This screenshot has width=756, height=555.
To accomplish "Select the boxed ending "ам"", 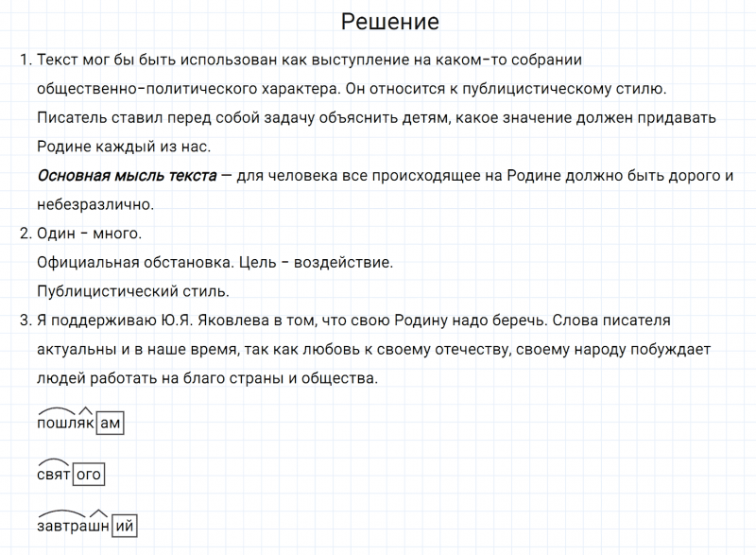I will coord(111,425).
